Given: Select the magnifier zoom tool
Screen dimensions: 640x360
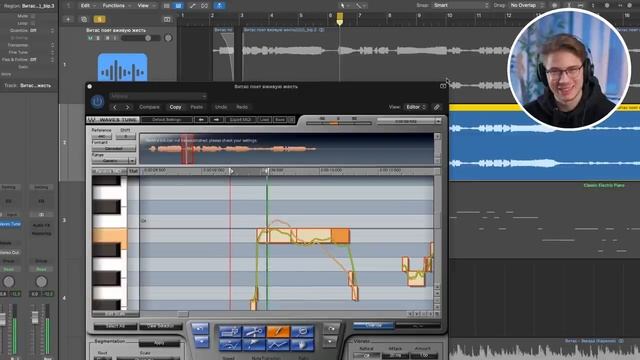Looking at the screenshot, I should 302,331.
